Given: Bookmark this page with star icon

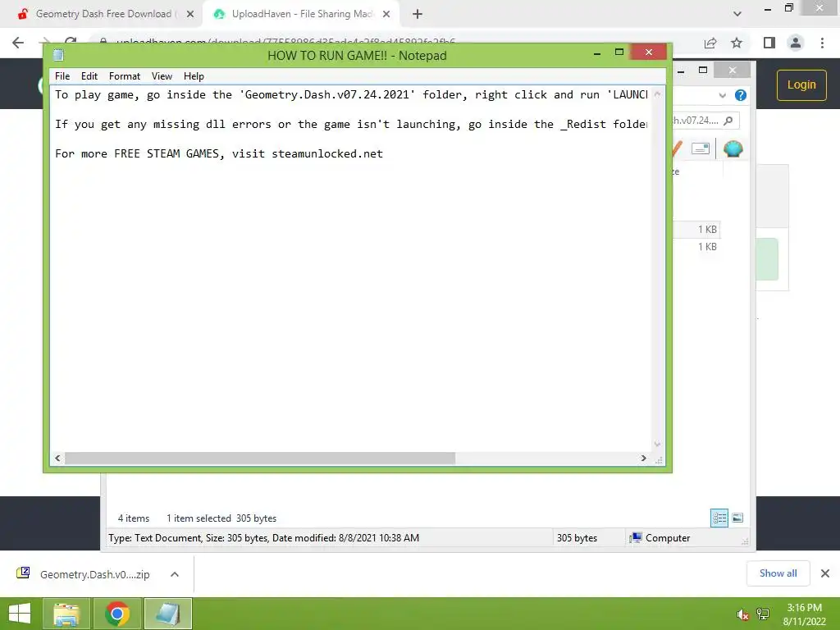Looking at the screenshot, I should coord(737,43).
